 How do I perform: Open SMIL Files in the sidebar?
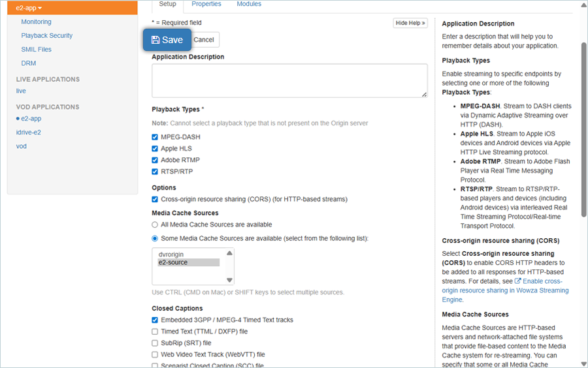37,50
